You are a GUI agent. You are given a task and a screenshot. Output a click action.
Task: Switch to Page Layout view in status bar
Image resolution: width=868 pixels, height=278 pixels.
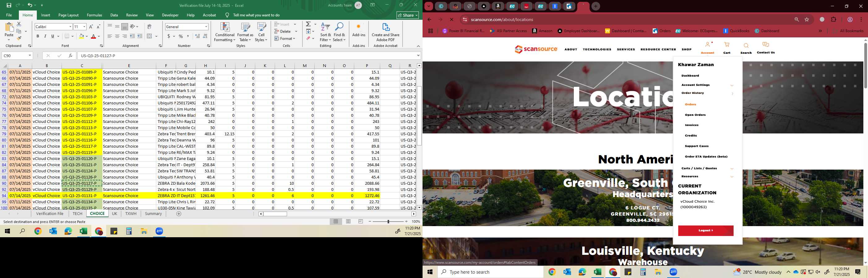pos(348,221)
